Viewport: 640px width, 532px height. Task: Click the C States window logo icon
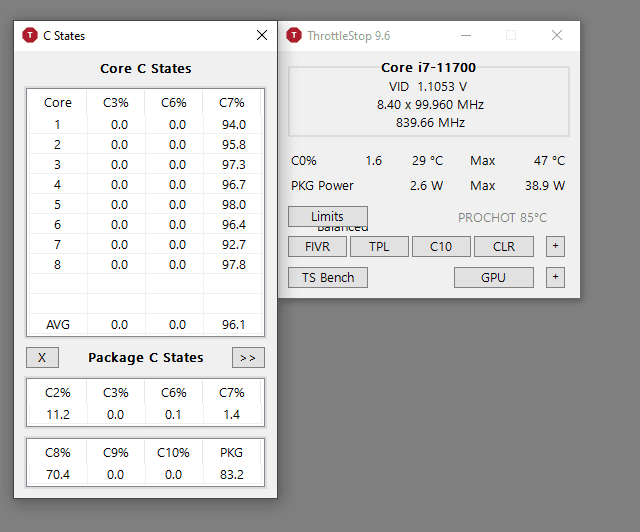click(x=30, y=36)
